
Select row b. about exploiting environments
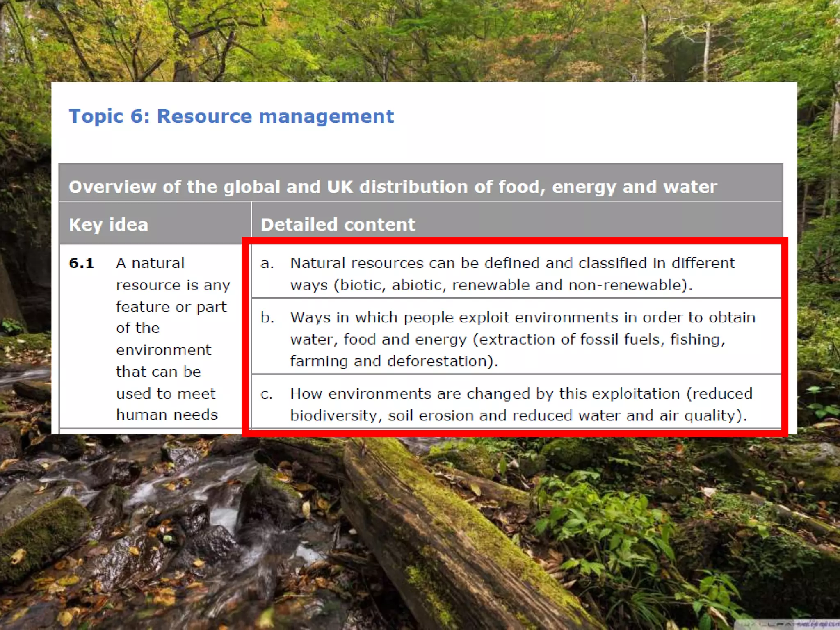(512, 339)
